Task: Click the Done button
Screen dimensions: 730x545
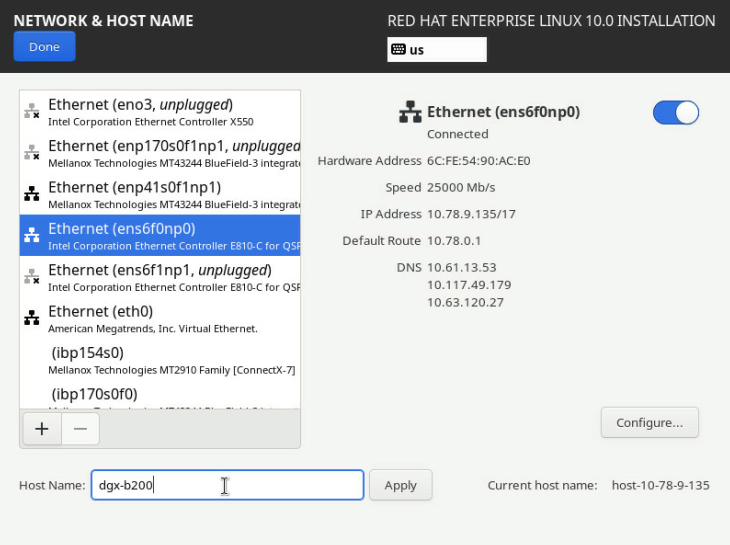Action: (44, 47)
